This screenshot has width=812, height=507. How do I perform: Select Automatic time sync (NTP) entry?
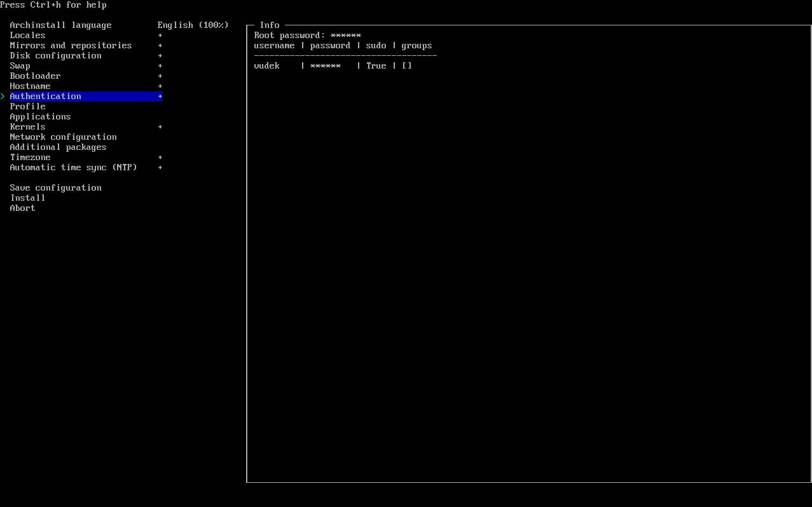[74, 168]
